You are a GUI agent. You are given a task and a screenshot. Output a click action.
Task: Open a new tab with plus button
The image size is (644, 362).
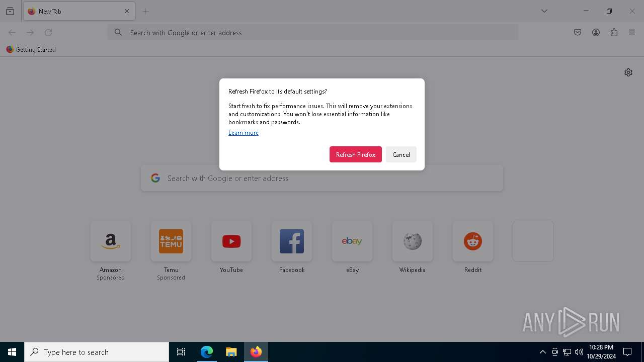[146, 11]
